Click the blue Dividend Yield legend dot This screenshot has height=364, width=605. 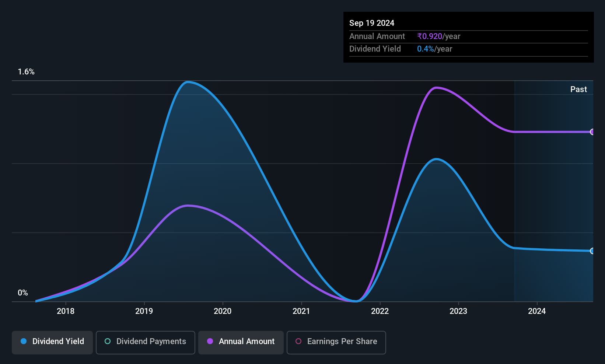coord(24,342)
